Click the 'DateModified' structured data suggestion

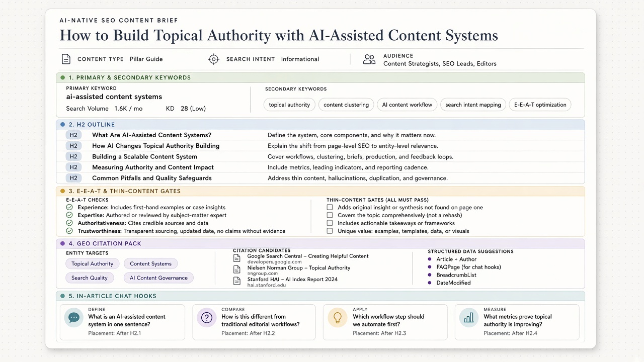(453, 283)
